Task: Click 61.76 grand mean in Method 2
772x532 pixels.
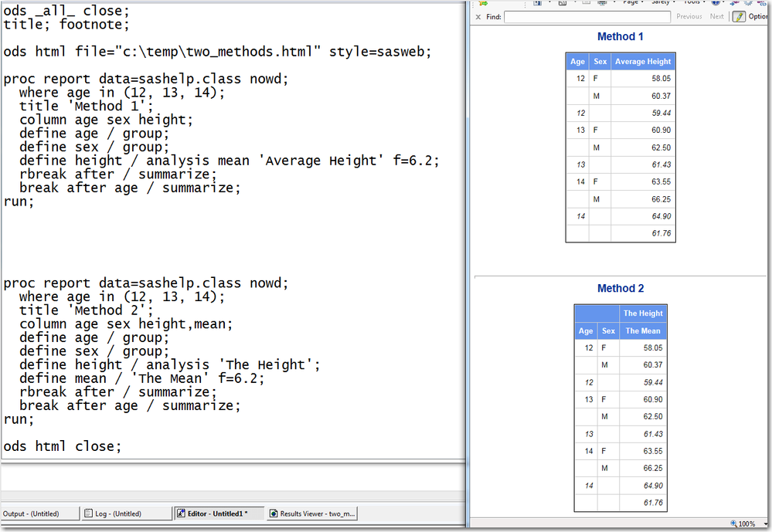Action: (x=652, y=503)
